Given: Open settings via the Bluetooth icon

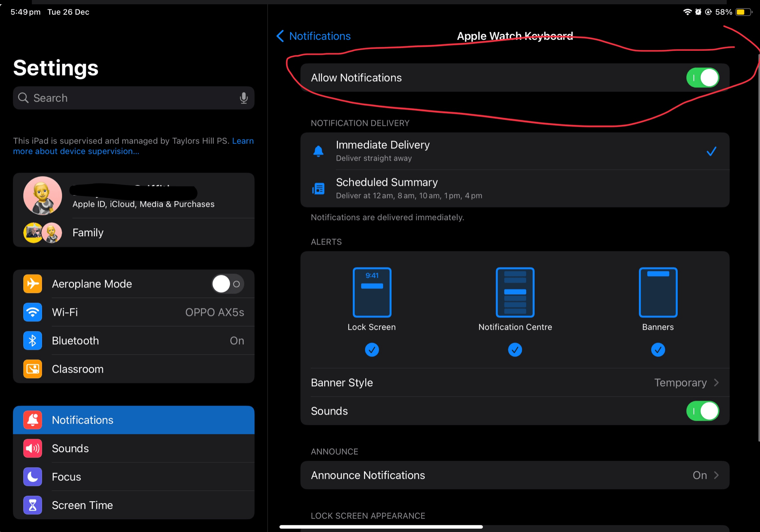Looking at the screenshot, I should pyautogui.click(x=32, y=340).
